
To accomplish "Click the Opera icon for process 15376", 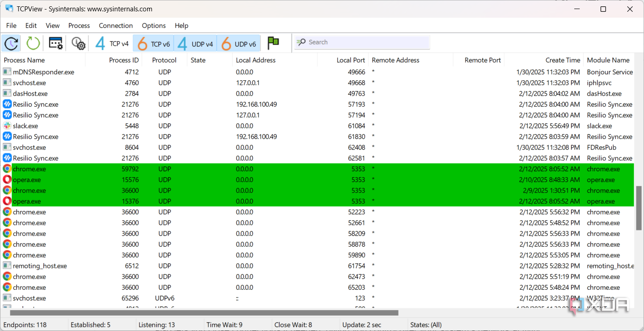I will (x=7, y=201).
